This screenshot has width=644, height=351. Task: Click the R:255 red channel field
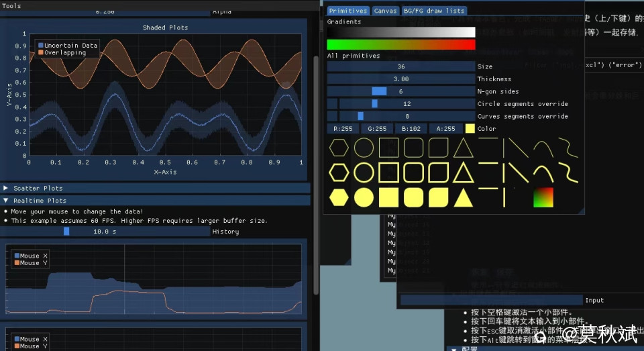pyautogui.click(x=343, y=129)
